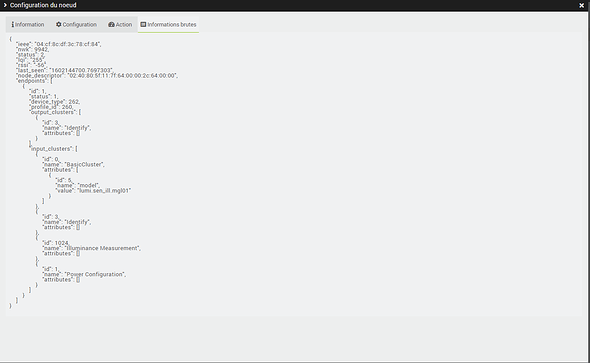This screenshot has height=363, width=590.
Task: Click the last_seen timestamp line
Action: click(64, 70)
